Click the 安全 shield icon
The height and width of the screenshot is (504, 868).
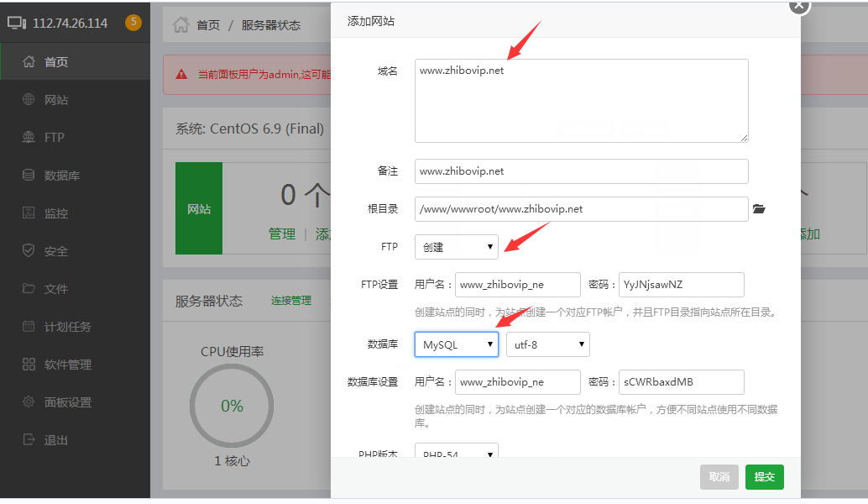point(29,251)
